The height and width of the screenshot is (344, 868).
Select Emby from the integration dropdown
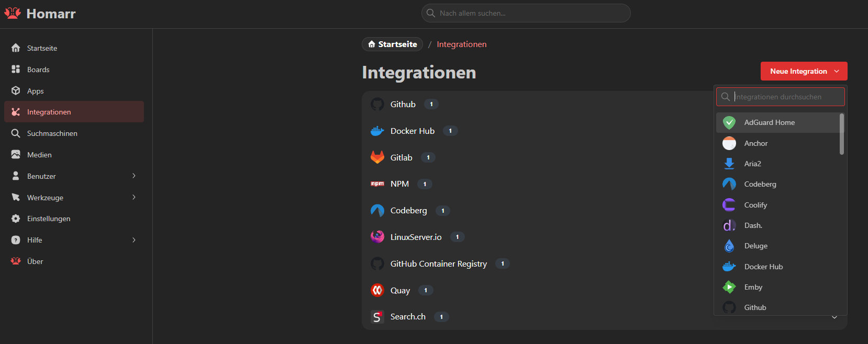coord(753,287)
